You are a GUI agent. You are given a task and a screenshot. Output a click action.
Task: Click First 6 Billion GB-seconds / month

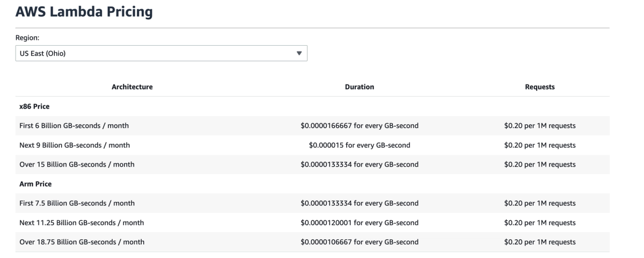click(74, 126)
